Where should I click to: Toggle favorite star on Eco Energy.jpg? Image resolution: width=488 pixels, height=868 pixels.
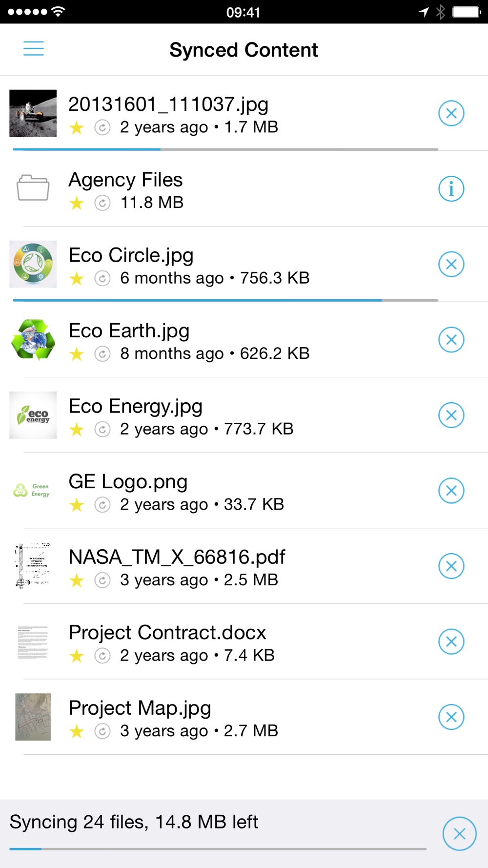(77, 430)
